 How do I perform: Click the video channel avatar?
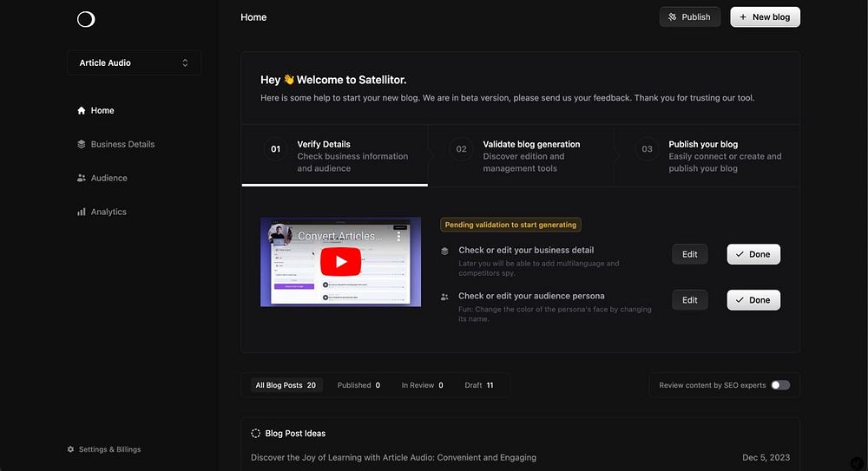click(280, 234)
